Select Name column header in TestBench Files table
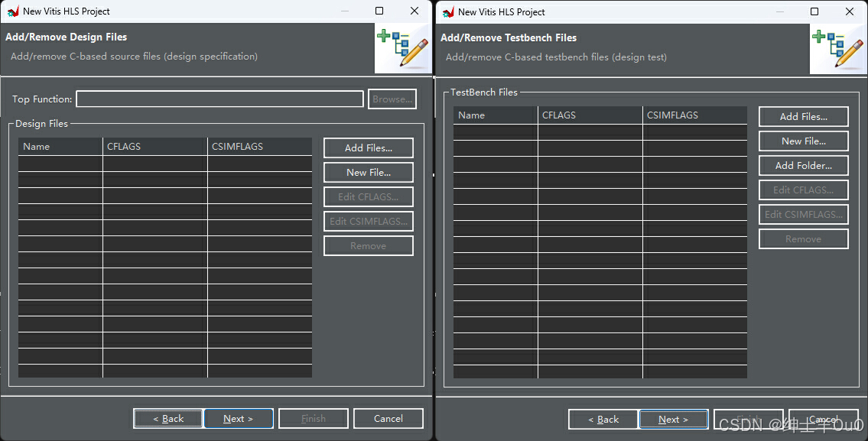The width and height of the screenshot is (868, 441). click(496, 115)
